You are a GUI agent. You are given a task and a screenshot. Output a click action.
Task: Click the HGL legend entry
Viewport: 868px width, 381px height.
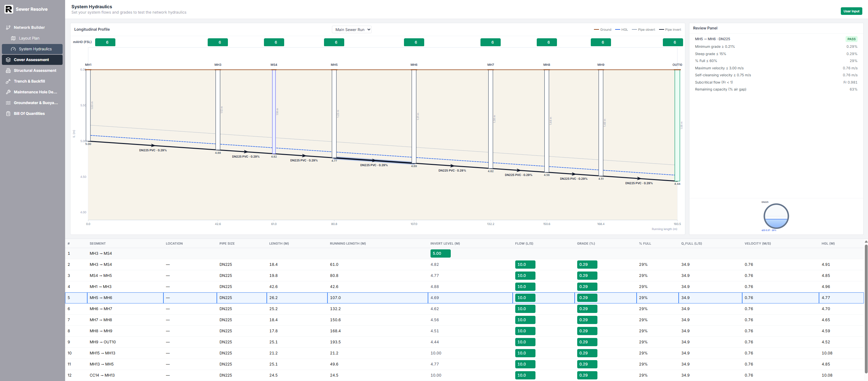tap(621, 30)
